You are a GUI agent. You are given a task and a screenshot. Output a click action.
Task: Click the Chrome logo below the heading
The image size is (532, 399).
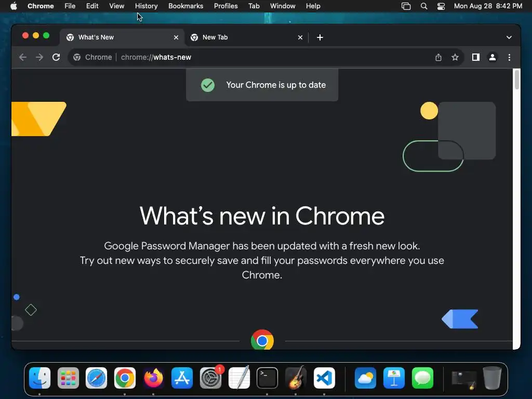(262, 340)
